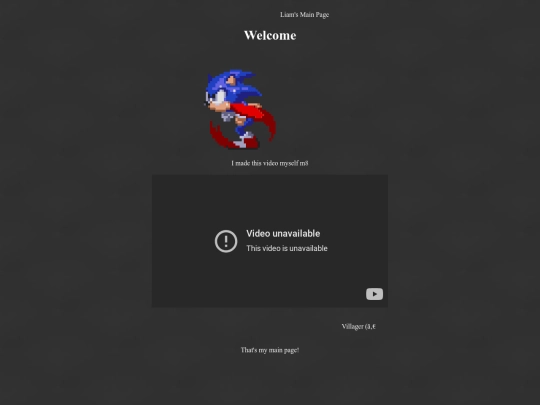The height and width of the screenshot is (405, 540).
Task: Click Sonic's white shoe at the bottom
Action: pos(243,142)
